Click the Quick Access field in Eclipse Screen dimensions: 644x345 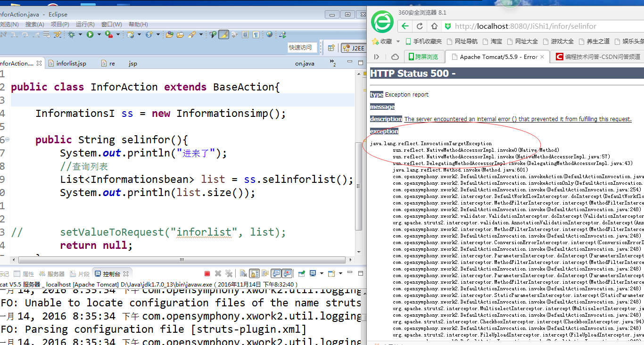[302, 48]
